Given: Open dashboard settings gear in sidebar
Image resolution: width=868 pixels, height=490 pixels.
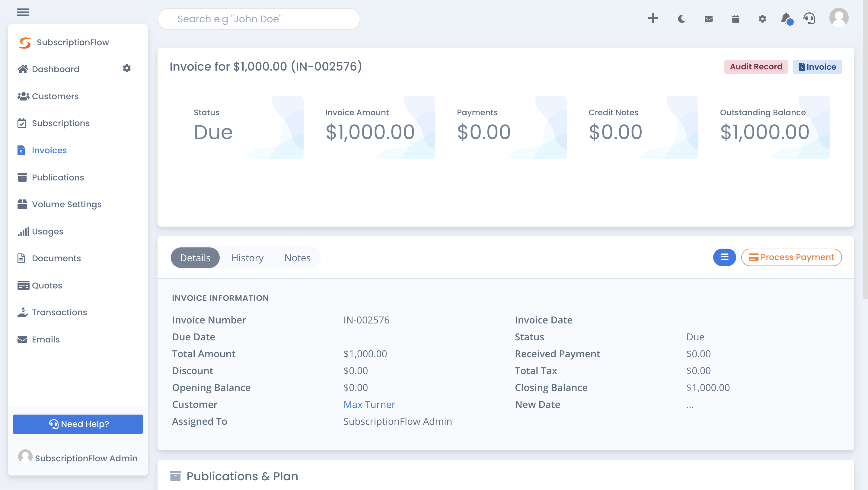Looking at the screenshot, I should (126, 68).
